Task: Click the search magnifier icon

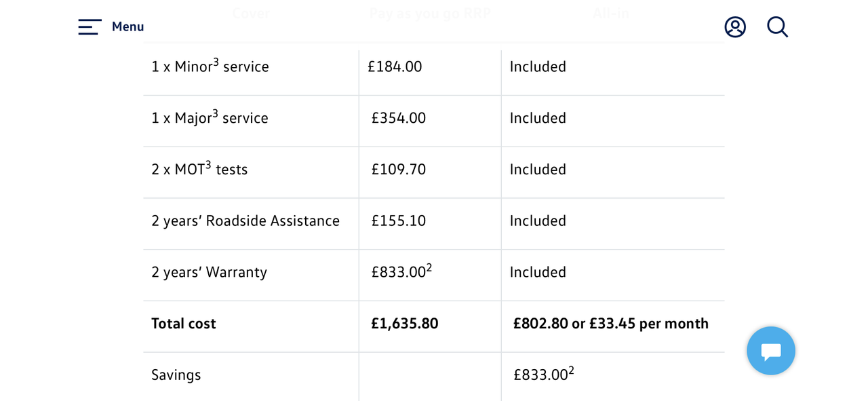Action: click(x=777, y=27)
